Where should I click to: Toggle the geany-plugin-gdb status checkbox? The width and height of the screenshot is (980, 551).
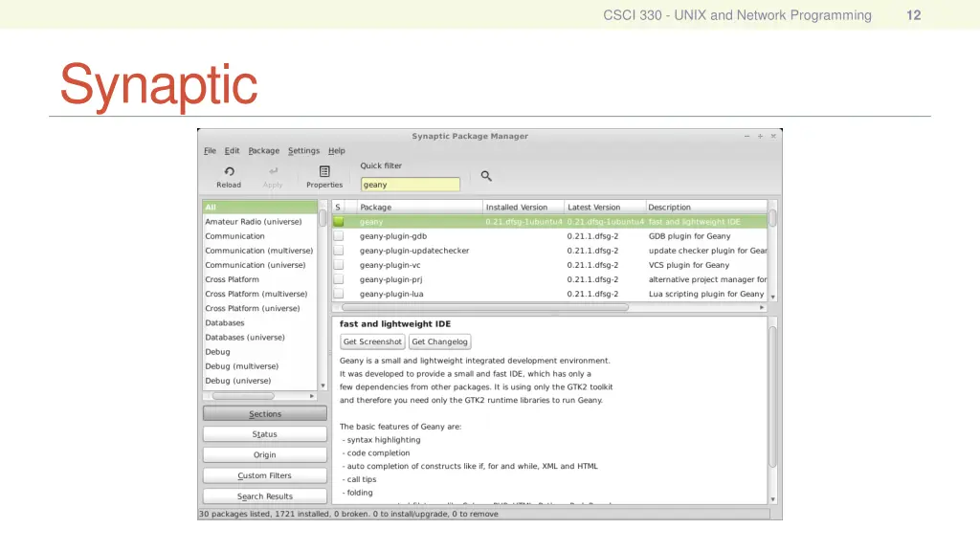coord(338,236)
